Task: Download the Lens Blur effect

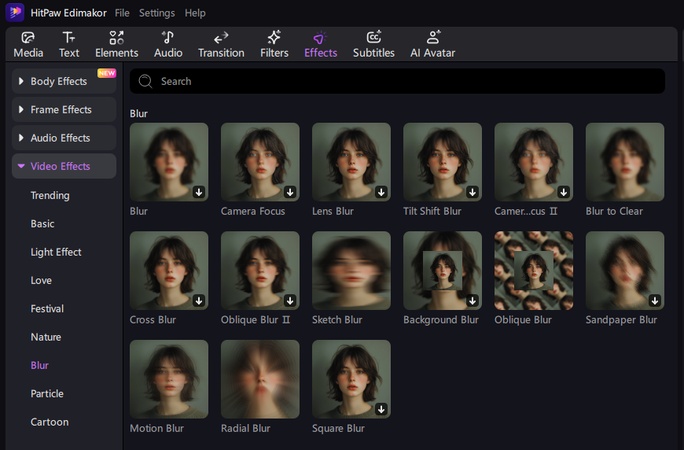Action: tap(381, 192)
